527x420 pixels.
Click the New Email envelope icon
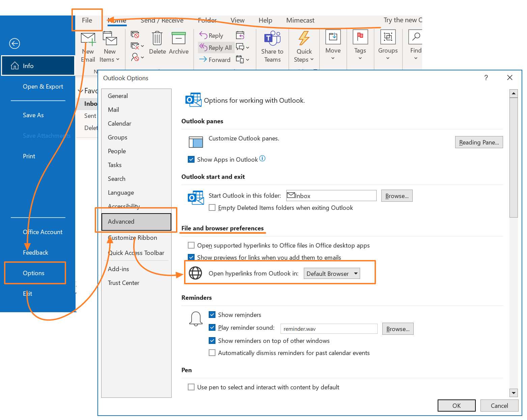(88, 39)
